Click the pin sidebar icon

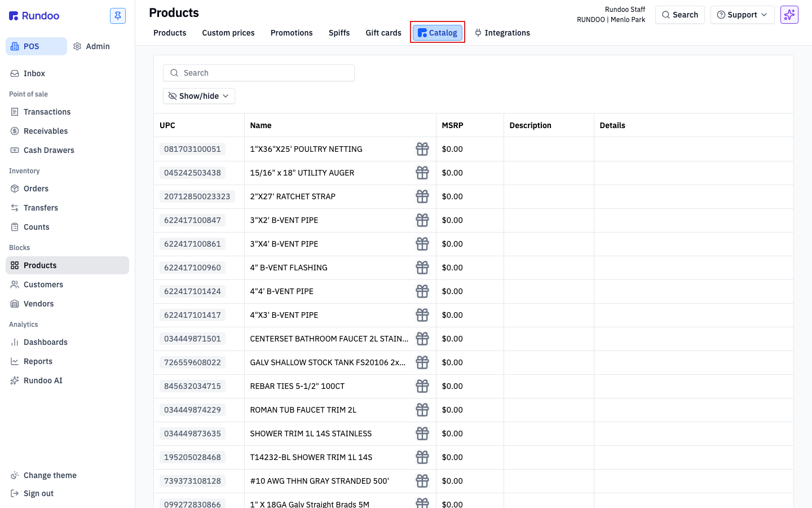click(x=118, y=16)
